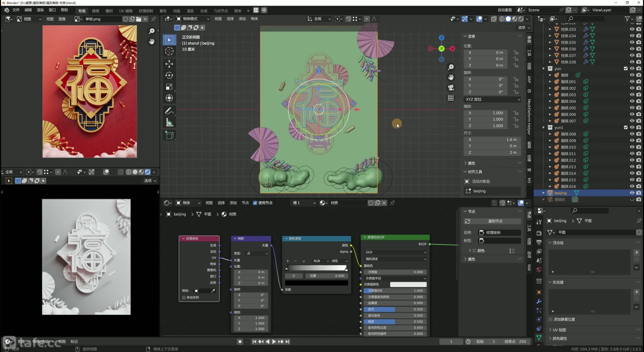Click eyedropper in Texture Coordinate node
This screenshot has height=352, width=644.
tap(213, 291)
